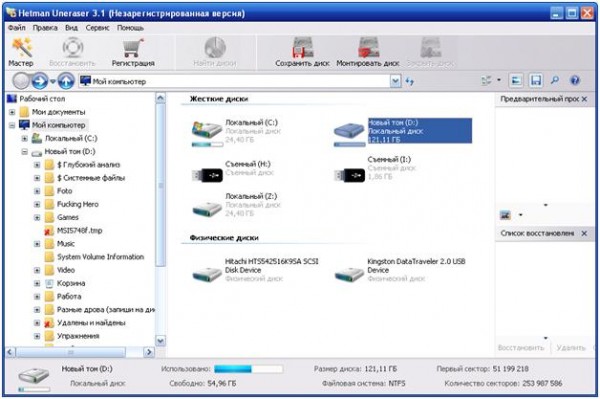The image size is (600, 399).
Task: Click the tree scrollbar up arrow
Action: coord(161,98)
